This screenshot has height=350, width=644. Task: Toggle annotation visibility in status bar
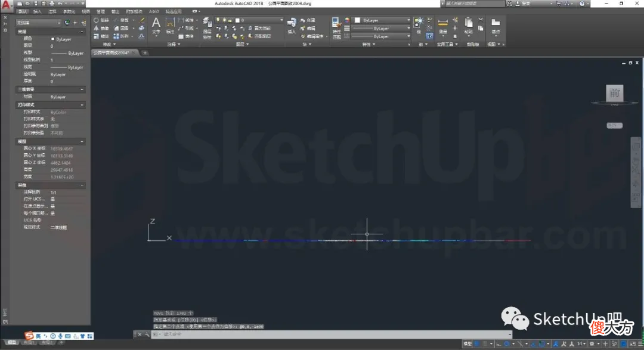pos(556,344)
